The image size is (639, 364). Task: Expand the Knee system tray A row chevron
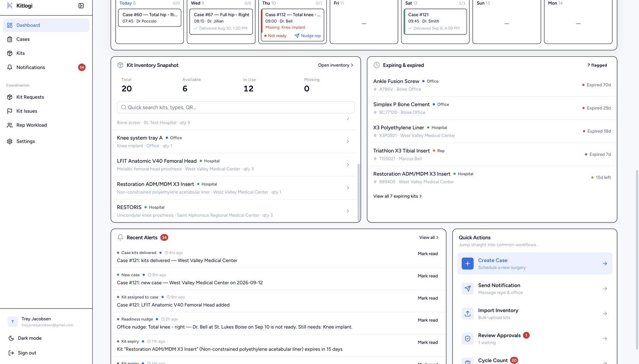click(x=348, y=142)
